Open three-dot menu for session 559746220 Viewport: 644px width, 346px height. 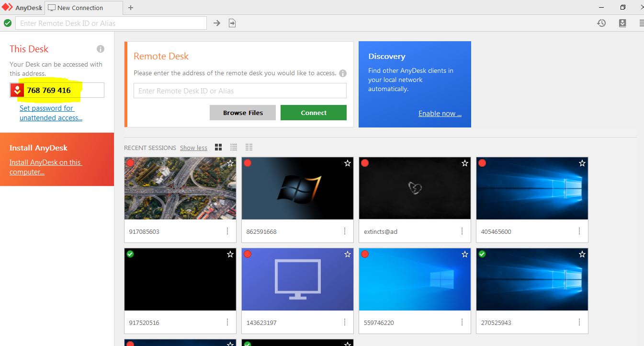coord(462,322)
